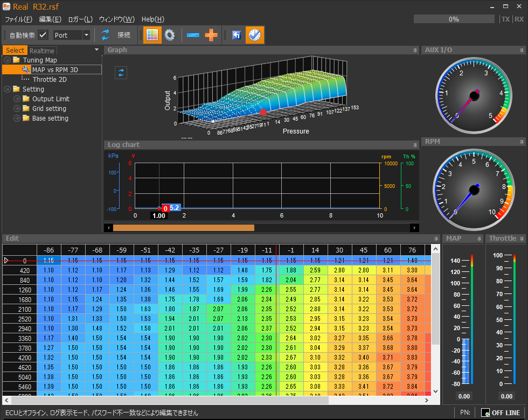Screen dimensions: 528x420
Task: Open the ロガー(L) menu
Action: click(80, 19)
